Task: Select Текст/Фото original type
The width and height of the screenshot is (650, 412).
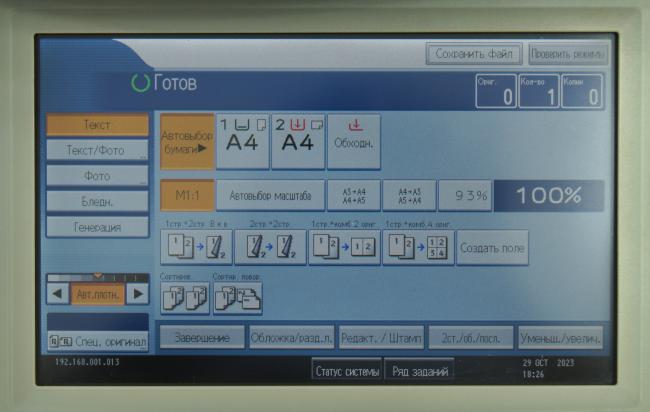Action: point(97,150)
